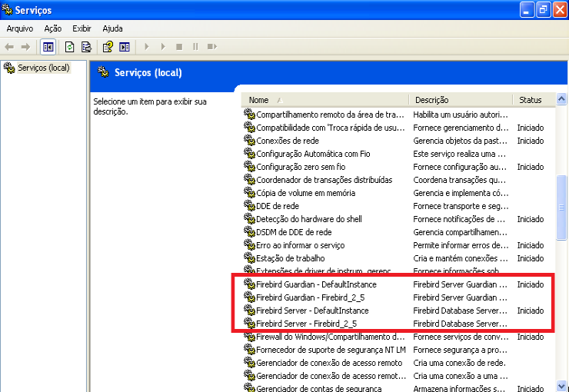
Task: Click the scroll down arrow of services list
Action: coord(561,386)
